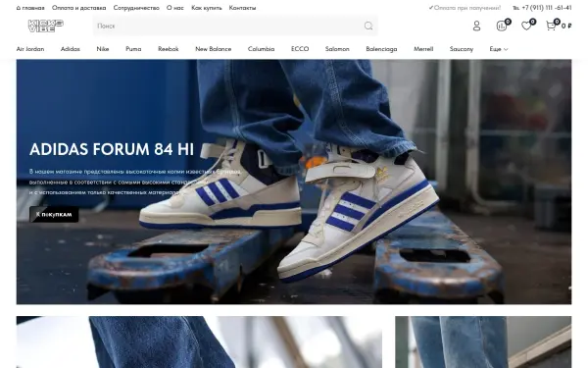Open Puma category
The image size is (588, 368).
point(133,49)
